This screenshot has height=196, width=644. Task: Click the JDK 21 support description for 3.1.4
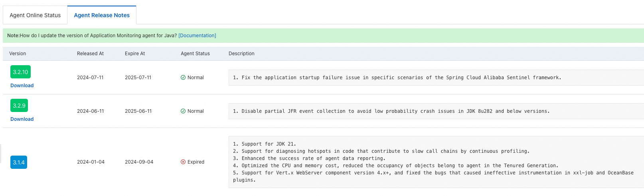point(265,144)
